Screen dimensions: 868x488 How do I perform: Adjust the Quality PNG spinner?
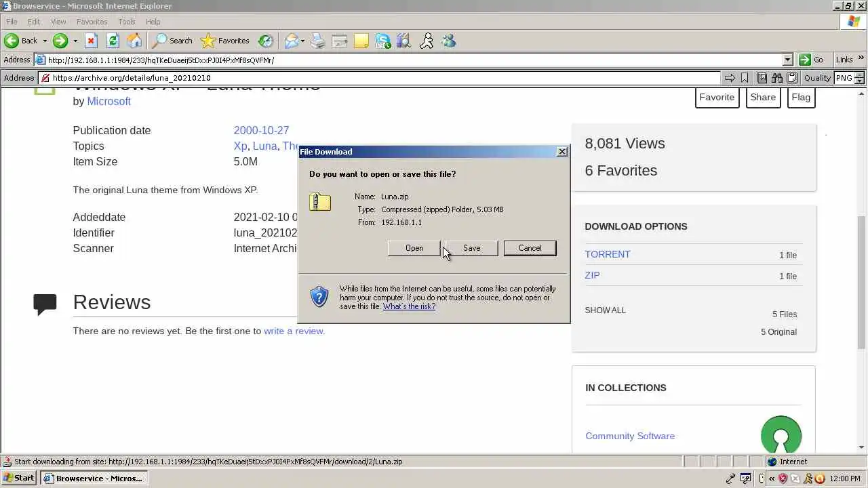click(861, 78)
